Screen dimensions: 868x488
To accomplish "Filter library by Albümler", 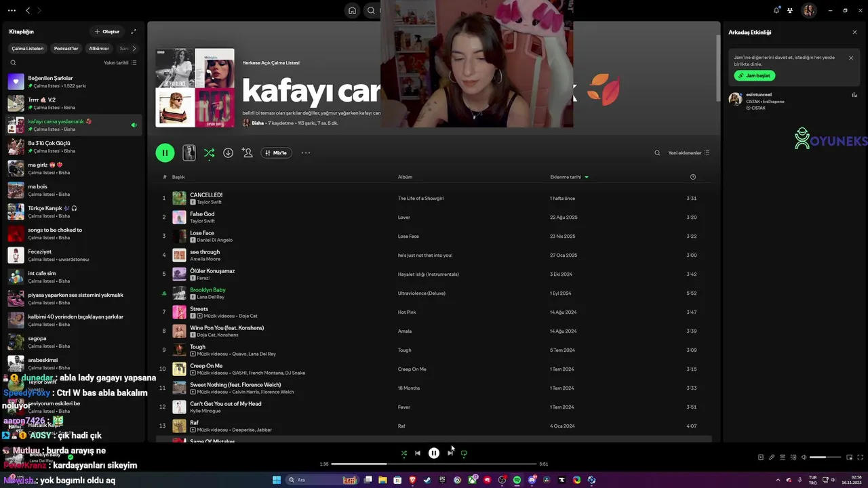I will [x=99, y=48].
